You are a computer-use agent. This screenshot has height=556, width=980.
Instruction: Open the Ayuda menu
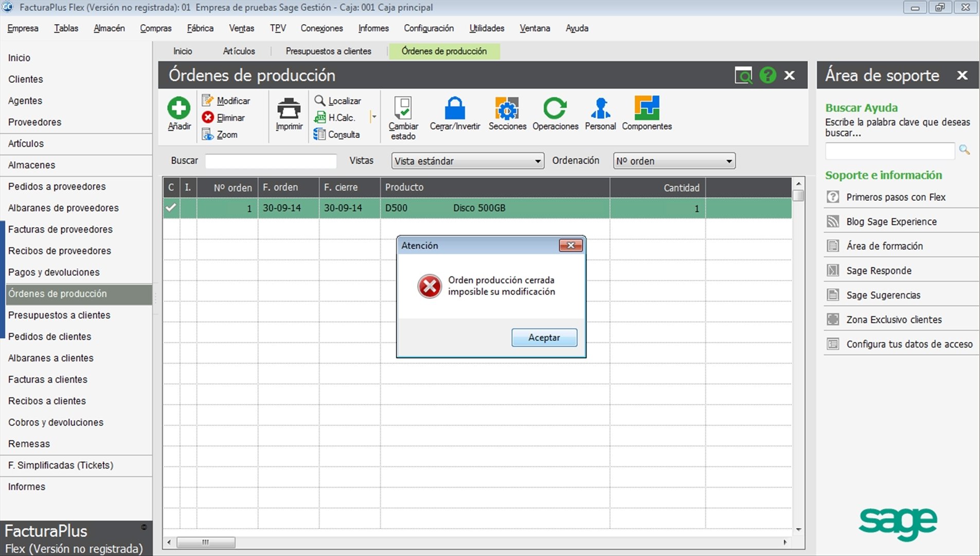click(577, 28)
